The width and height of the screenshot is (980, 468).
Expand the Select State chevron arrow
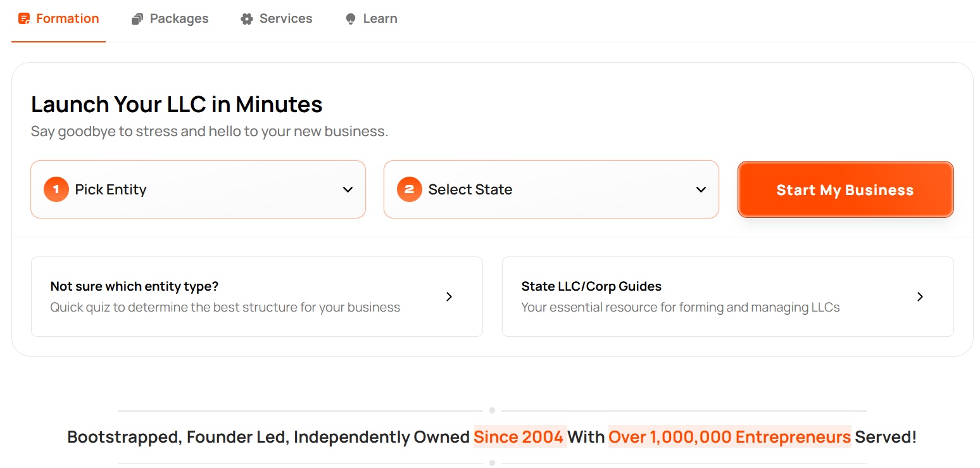(x=701, y=189)
